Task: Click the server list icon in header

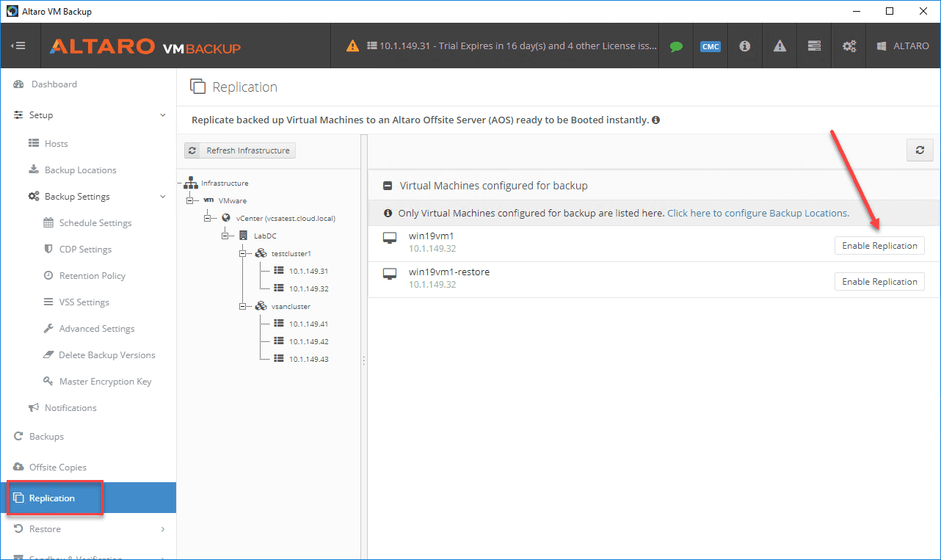Action: [x=814, y=46]
